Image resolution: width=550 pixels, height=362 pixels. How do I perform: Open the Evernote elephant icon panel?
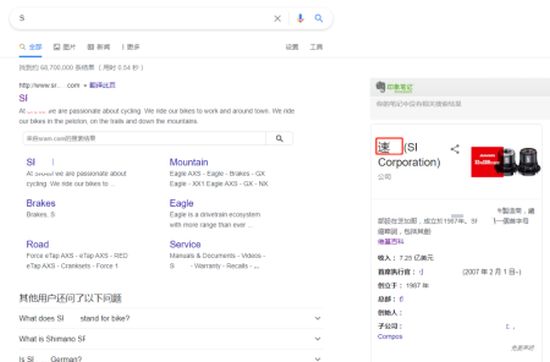point(381,87)
